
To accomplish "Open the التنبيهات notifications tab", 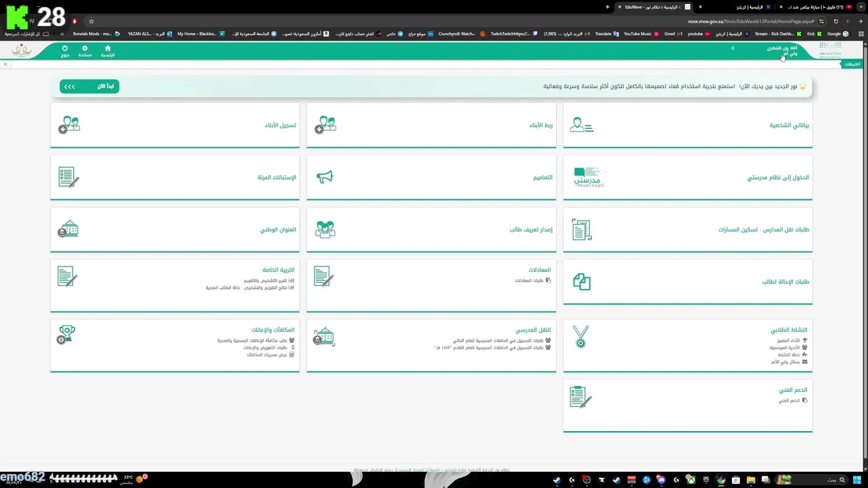I will point(852,64).
